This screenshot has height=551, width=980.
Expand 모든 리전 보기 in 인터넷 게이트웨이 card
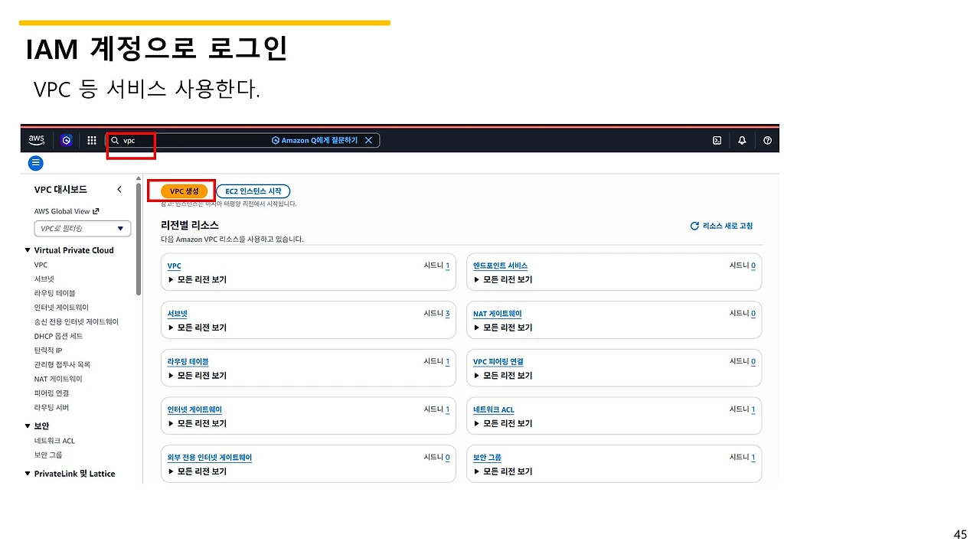(x=198, y=423)
